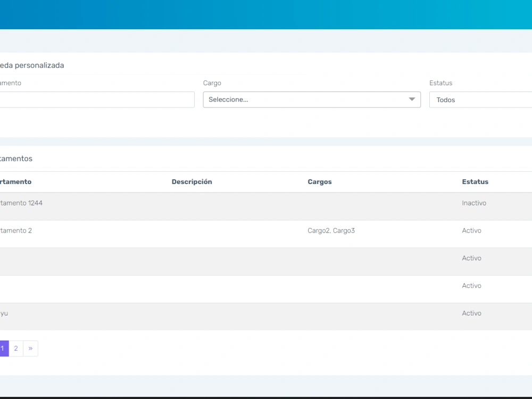This screenshot has height=399, width=532.
Task: Open the Estatus Todos dropdown
Action: pyautogui.click(x=480, y=100)
